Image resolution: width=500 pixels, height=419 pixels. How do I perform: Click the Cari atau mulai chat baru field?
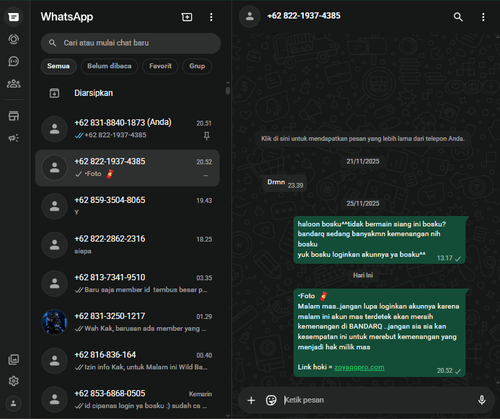tap(131, 43)
